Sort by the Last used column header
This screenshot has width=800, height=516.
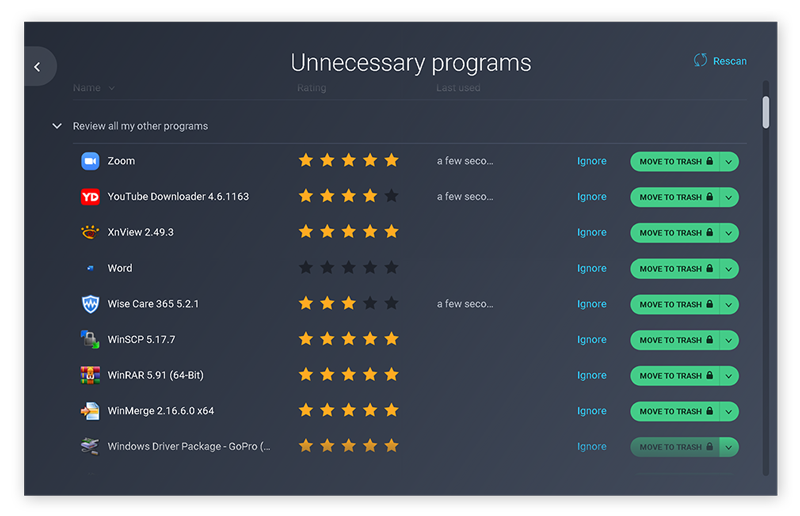pyautogui.click(x=458, y=88)
